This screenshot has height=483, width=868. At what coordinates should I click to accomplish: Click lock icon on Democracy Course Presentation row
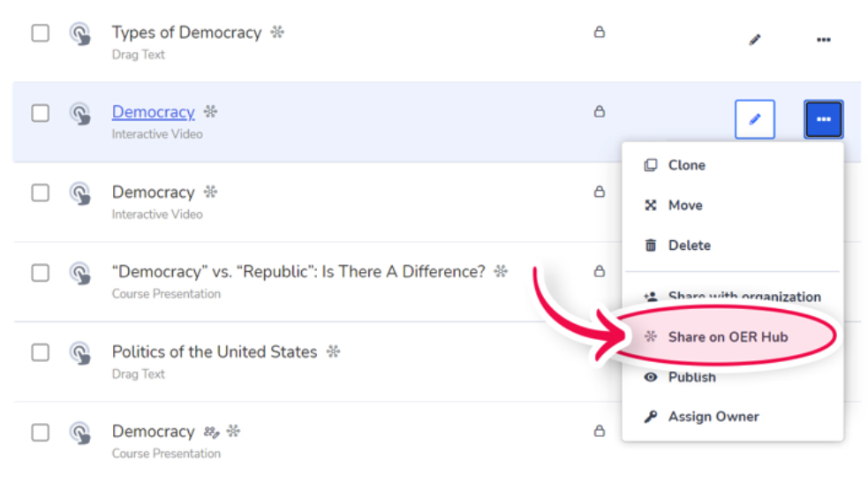(x=600, y=431)
